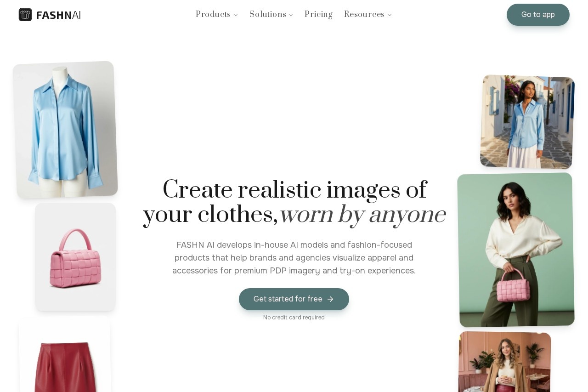The width and height of the screenshot is (588, 392).
Task: Click the 'worn by anyone' italic headline
Action: pos(363,215)
